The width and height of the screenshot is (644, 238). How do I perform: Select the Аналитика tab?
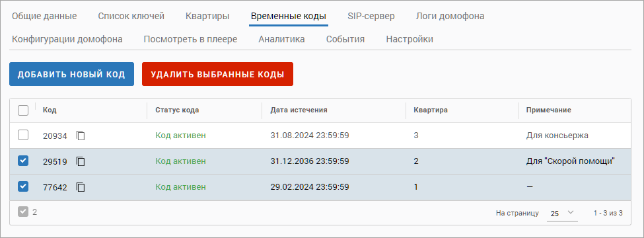point(281,39)
